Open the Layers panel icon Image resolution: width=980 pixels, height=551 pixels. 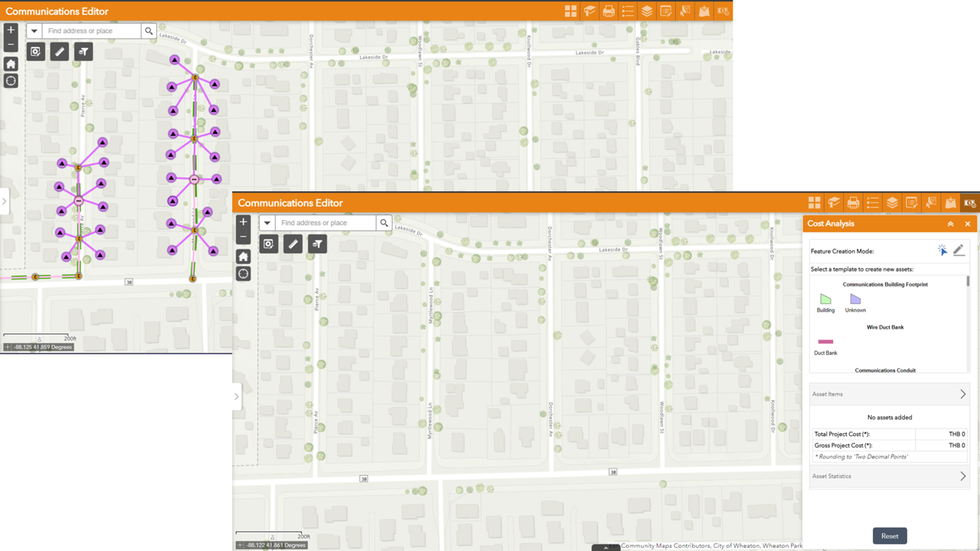892,202
